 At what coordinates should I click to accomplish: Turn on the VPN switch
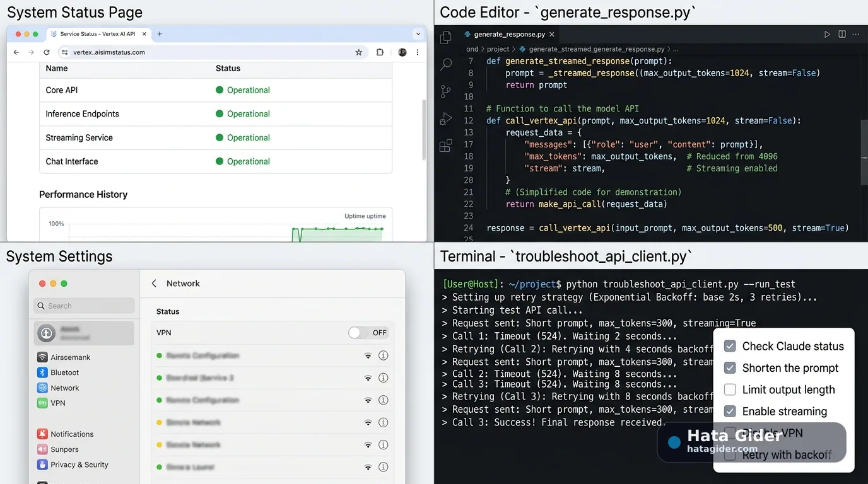[358, 333]
